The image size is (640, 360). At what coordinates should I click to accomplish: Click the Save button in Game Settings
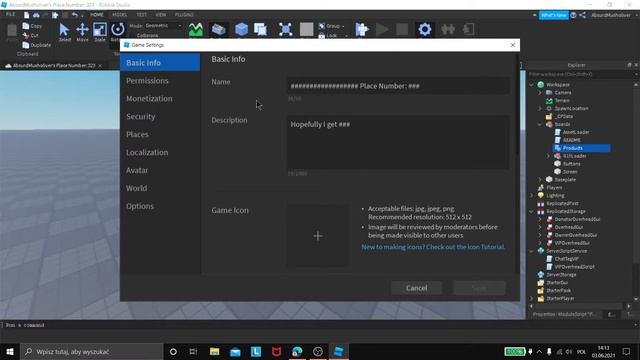coord(479,288)
